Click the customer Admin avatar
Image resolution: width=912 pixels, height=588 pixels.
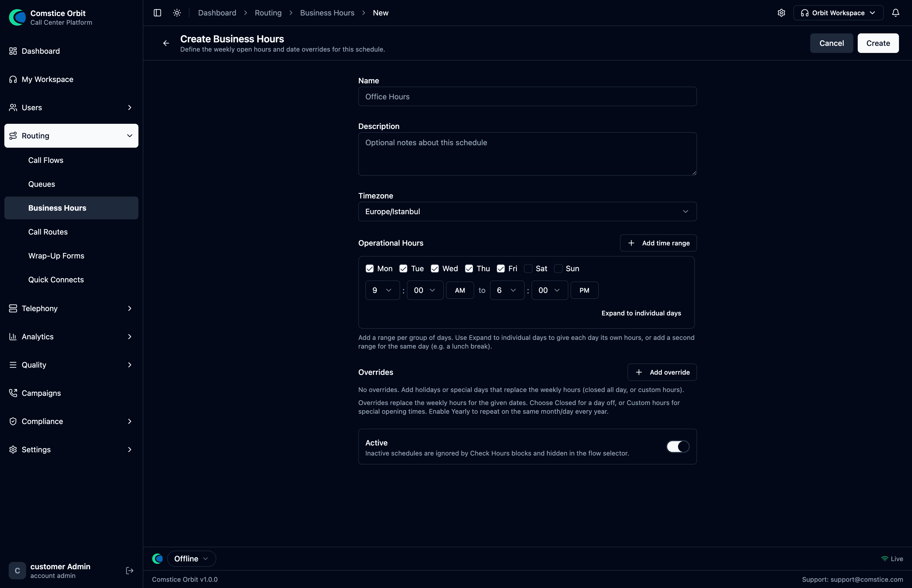click(17, 570)
